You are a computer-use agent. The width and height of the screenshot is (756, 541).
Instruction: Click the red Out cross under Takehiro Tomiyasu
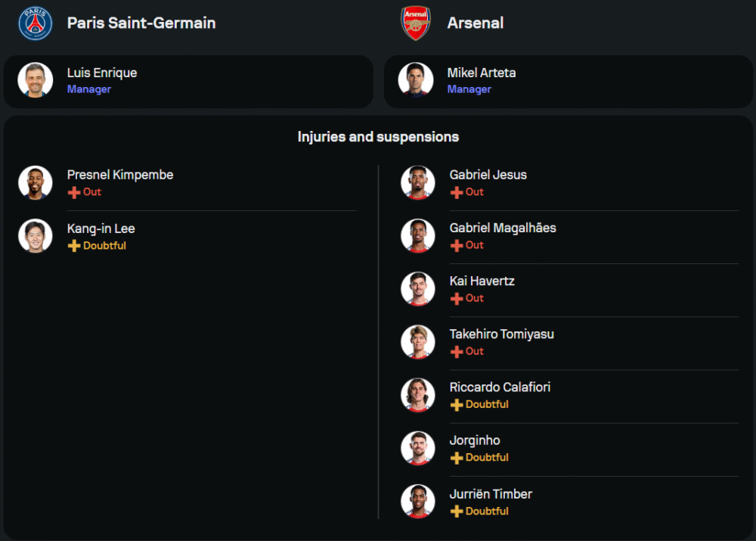pos(457,351)
